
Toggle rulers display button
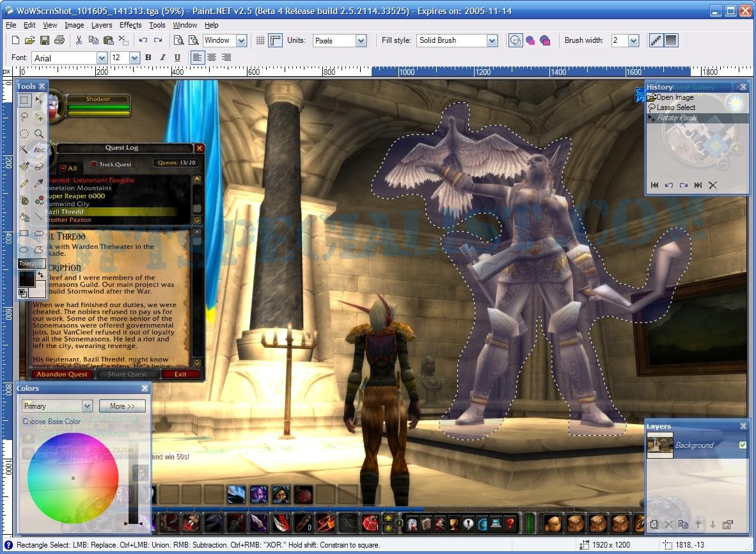[x=275, y=40]
